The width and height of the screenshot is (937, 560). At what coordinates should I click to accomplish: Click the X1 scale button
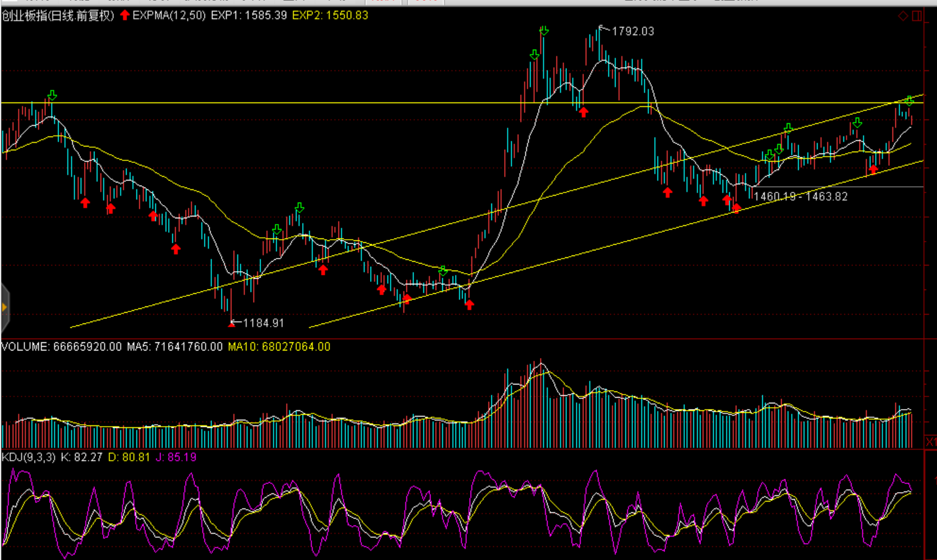(931, 442)
